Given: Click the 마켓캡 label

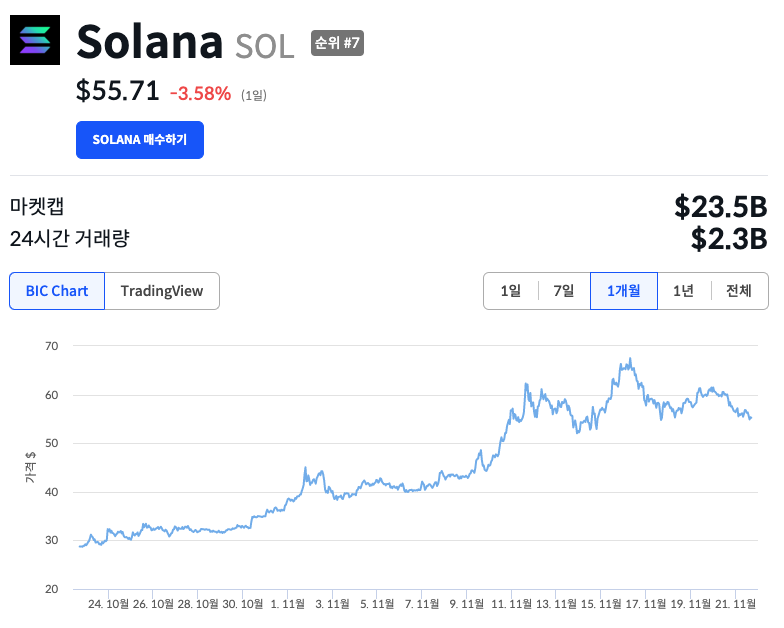Looking at the screenshot, I should [x=37, y=207].
